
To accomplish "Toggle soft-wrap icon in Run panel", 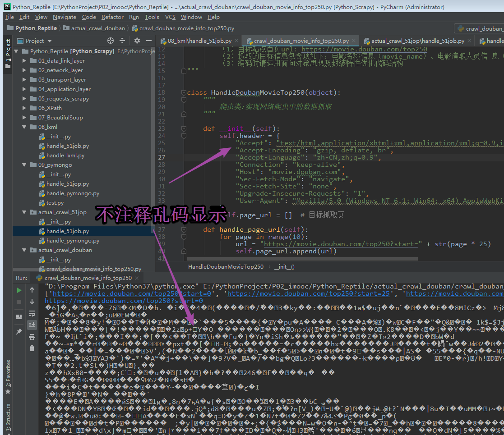I will (x=32, y=313).
